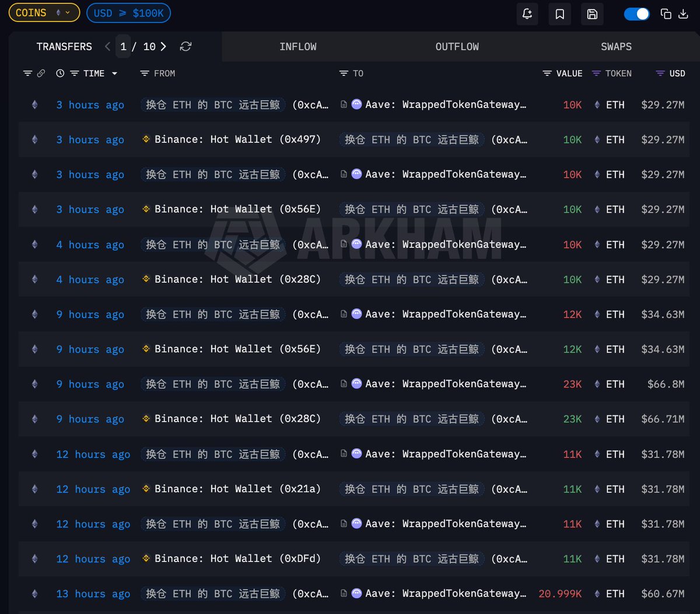Screen dimensions: 700x614
Task: Go to previous transfers page
Action: [108, 47]
